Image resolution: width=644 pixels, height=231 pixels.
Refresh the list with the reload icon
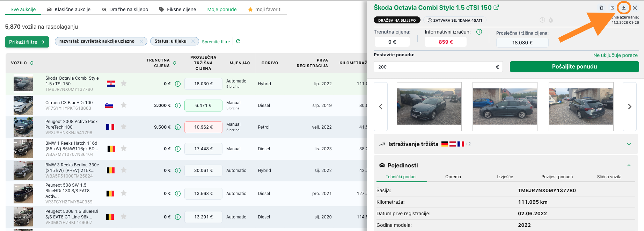point(238,41)
